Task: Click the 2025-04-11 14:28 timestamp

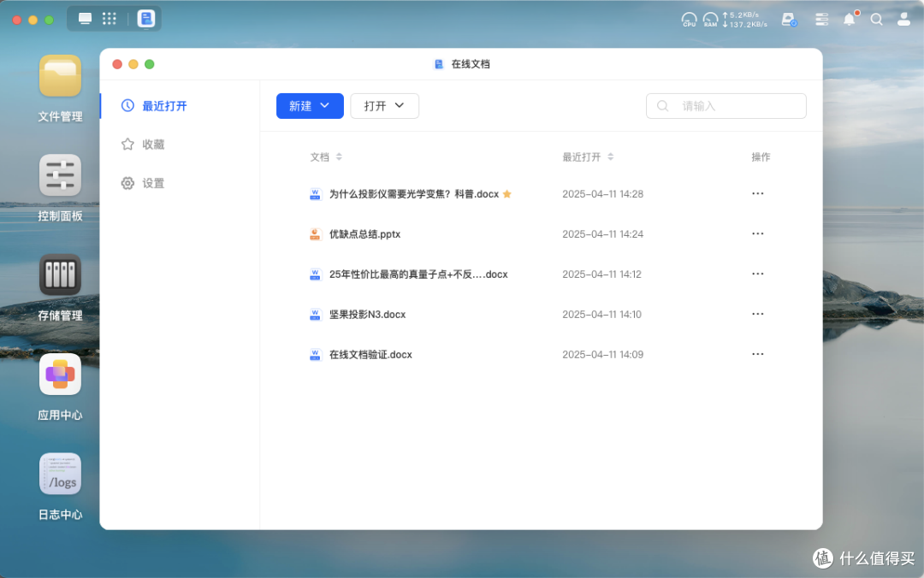Action: coord(603,194)
